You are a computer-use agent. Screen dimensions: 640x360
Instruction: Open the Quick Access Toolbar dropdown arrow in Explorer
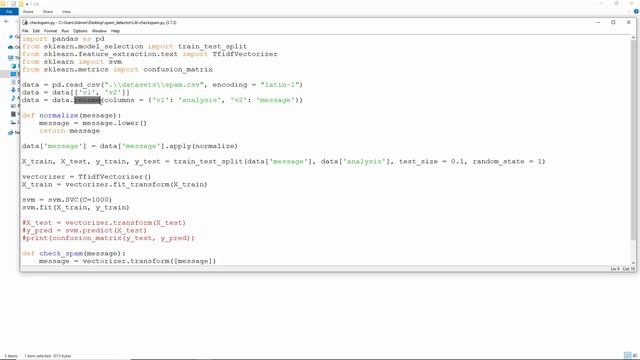[x=27, y=4]
